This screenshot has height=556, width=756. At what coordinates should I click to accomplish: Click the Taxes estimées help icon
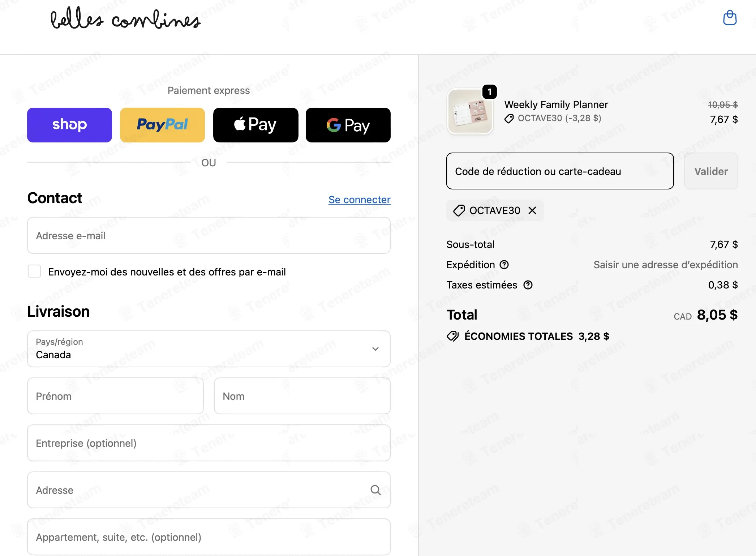click(528, 285)
